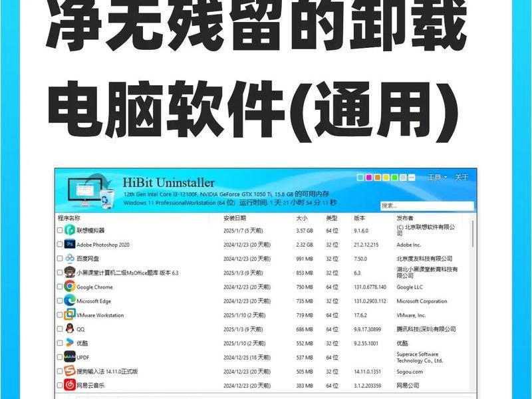532x399 pixels.
Task: Click the 北京度友科技有限公司 publisher cell
Action: [424, 259]
